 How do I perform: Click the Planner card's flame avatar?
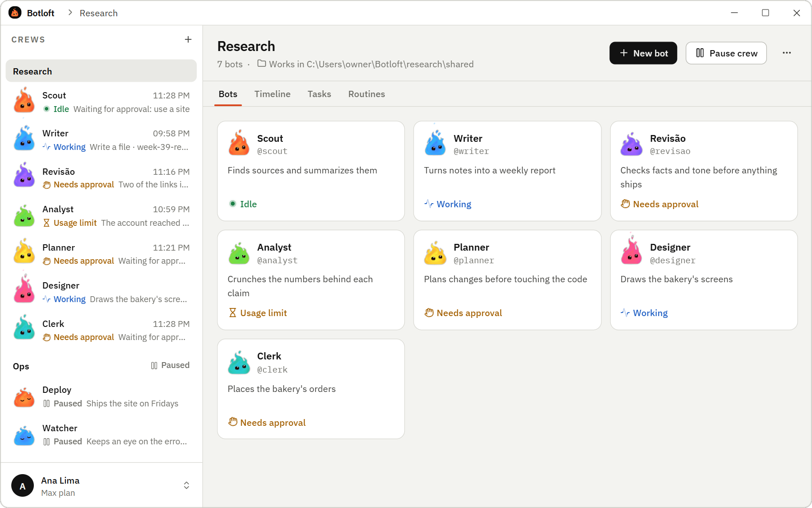pyautogui.click(x=435, y=253)
